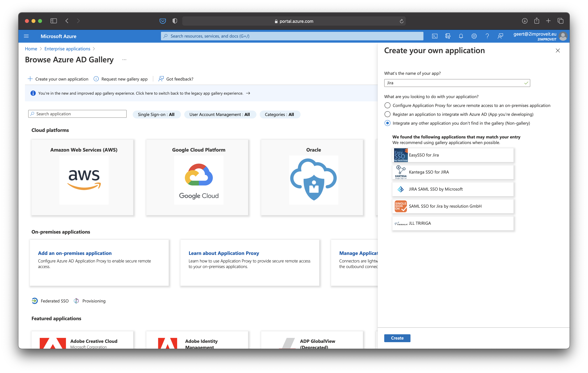
Task: Open a new Safari tab with plus
Action: coord(548,21)
